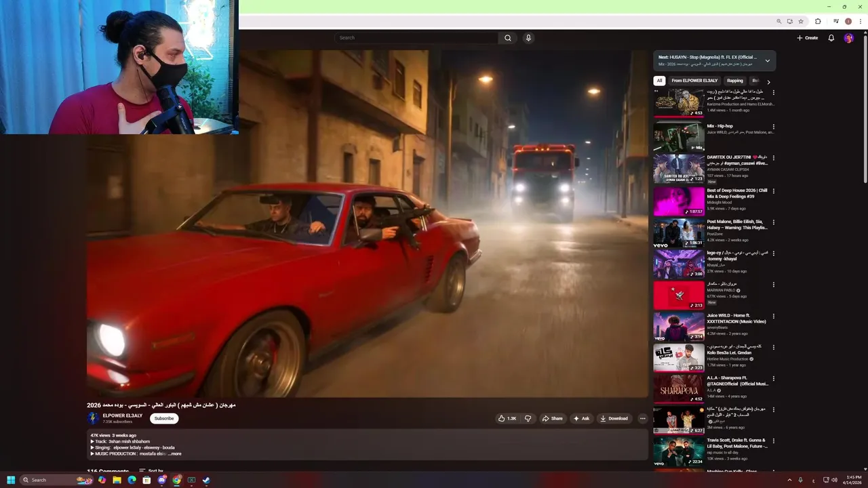Screen dimensions: 868x488
Task: Dislike the video with thumbs down
Action: point(528,418)
